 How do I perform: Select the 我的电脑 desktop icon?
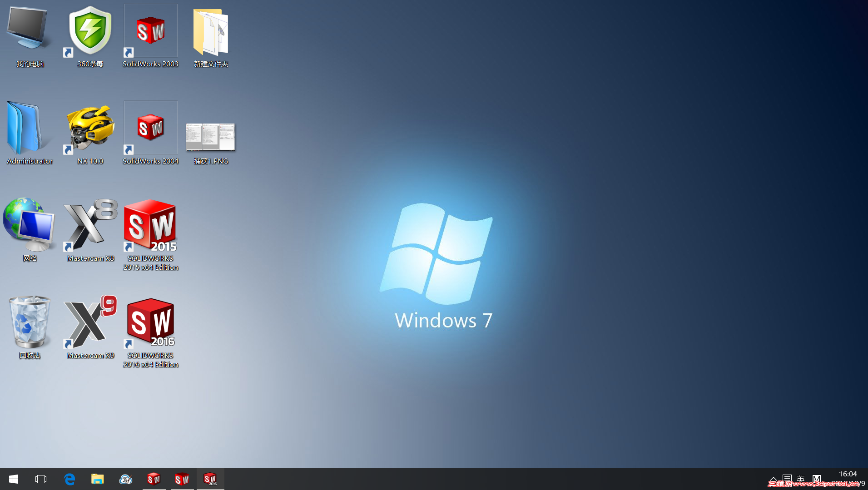coord(30,36)
